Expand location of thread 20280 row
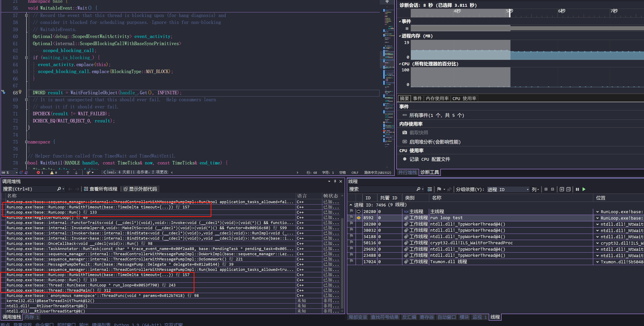Viewport: 644px width, 326px height. [597, 212]
